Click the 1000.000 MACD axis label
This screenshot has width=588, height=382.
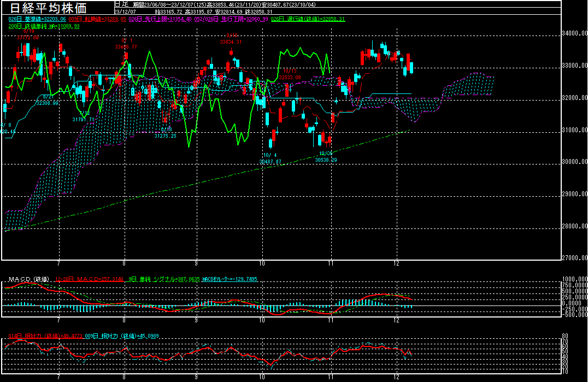coord(574,279)
